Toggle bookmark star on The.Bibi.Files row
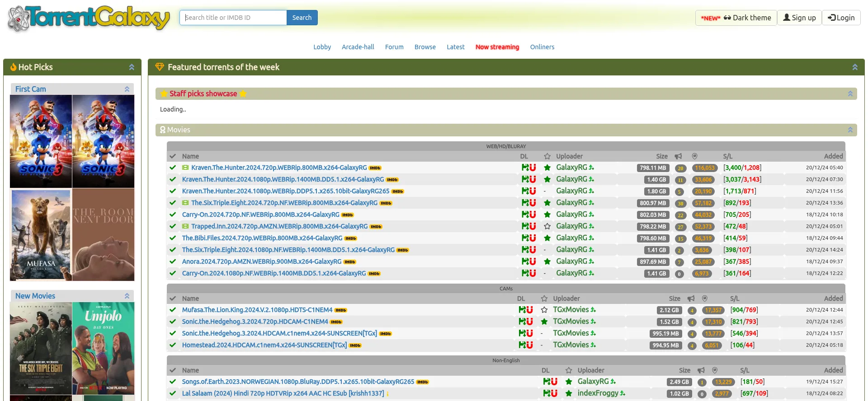868x401 pixels. pyautogui.click(x=547, y=238)
